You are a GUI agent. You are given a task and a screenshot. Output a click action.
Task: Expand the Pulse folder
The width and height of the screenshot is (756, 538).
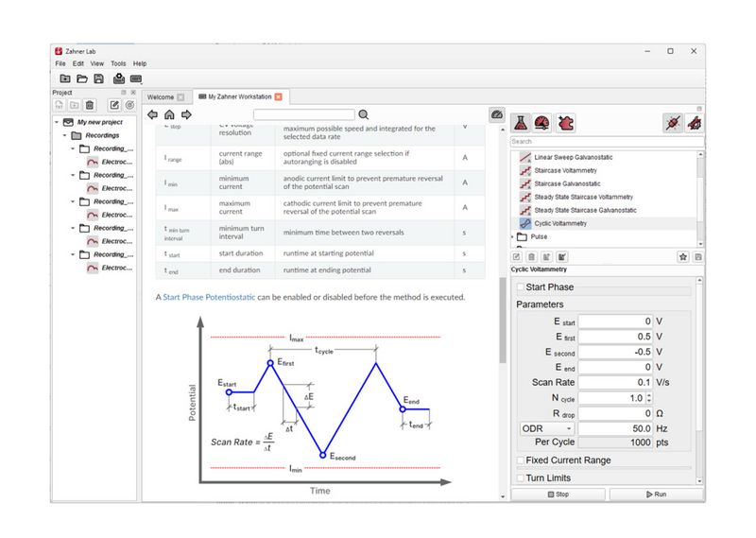[514, 236]
